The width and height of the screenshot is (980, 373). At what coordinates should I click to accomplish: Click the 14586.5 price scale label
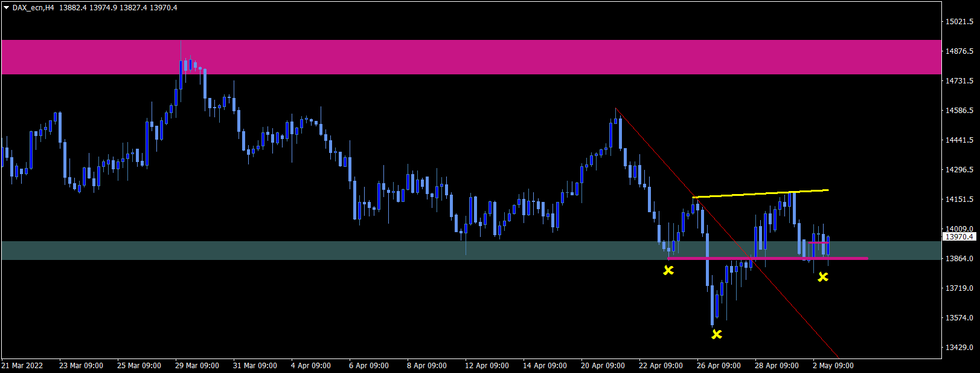coord(959,111)
